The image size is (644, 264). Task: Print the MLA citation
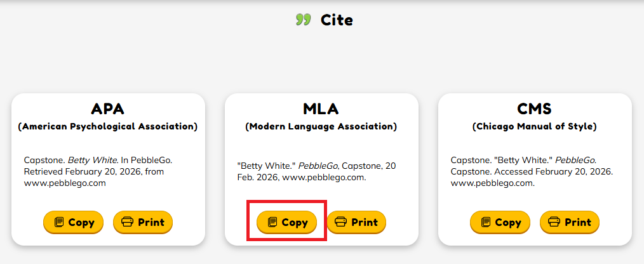point(356,222)
